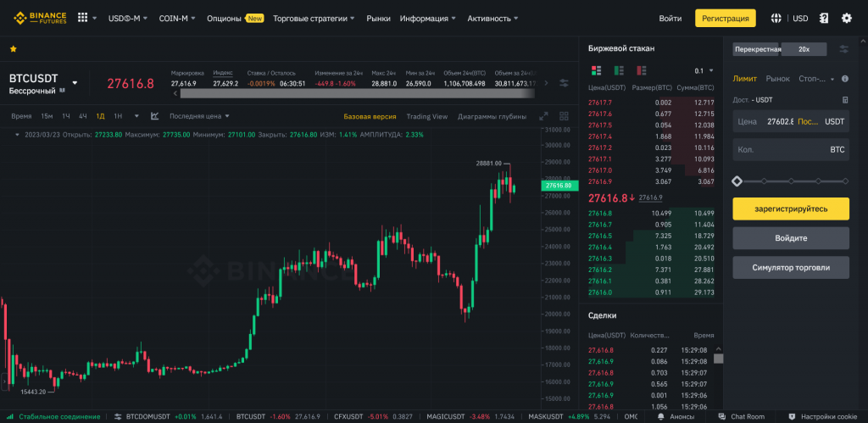Switch to Trading View chart tab
Image resolution: width=868 pixels, height=423 pixels.
coord(427,116)
